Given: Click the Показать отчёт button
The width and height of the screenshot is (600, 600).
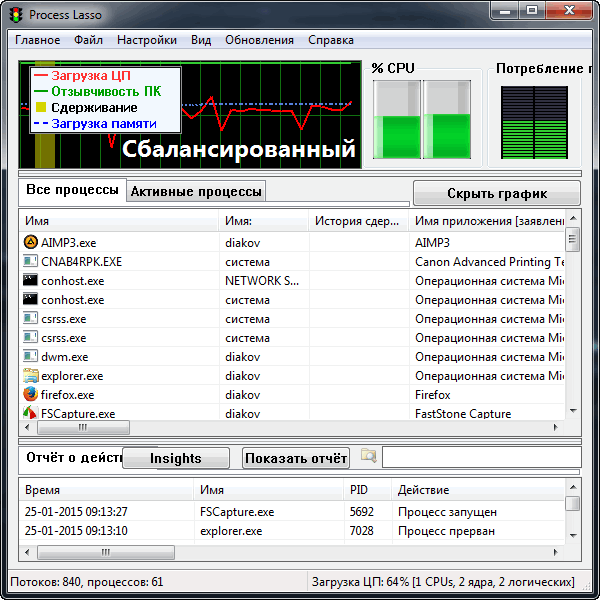Looking at the screenshot, I should (296, 458).
